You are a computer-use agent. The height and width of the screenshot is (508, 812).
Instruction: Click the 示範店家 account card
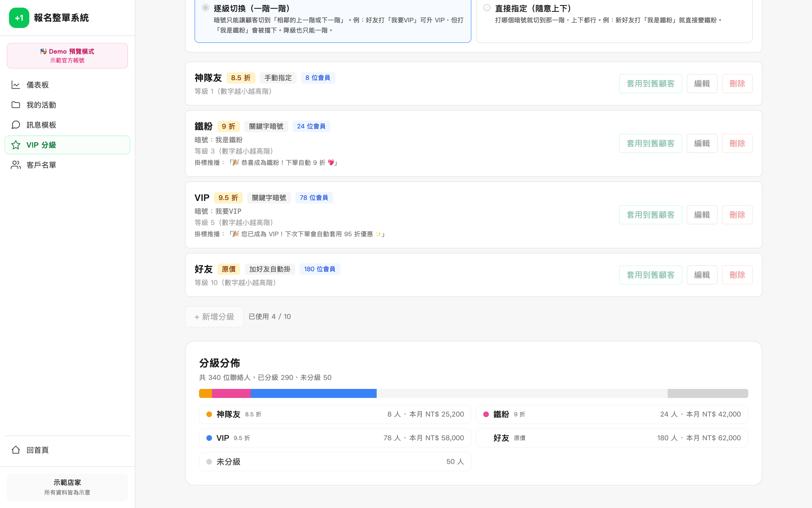coord(67,487)
